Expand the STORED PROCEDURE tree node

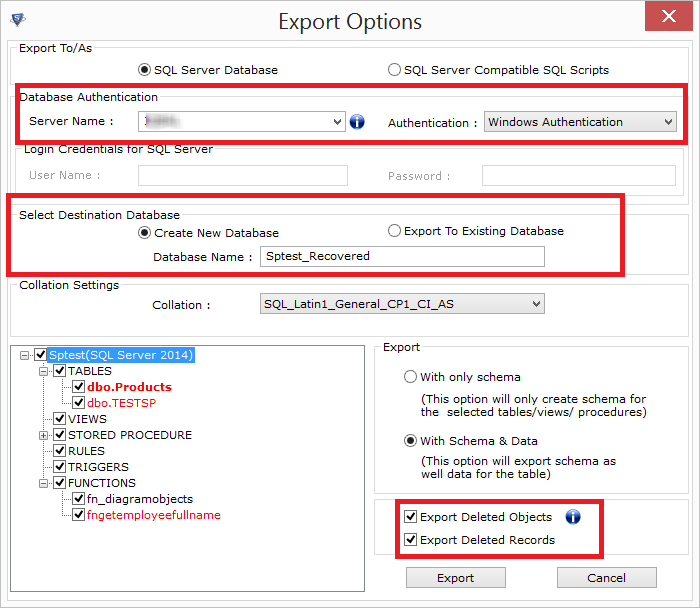(x=43, y=435)
